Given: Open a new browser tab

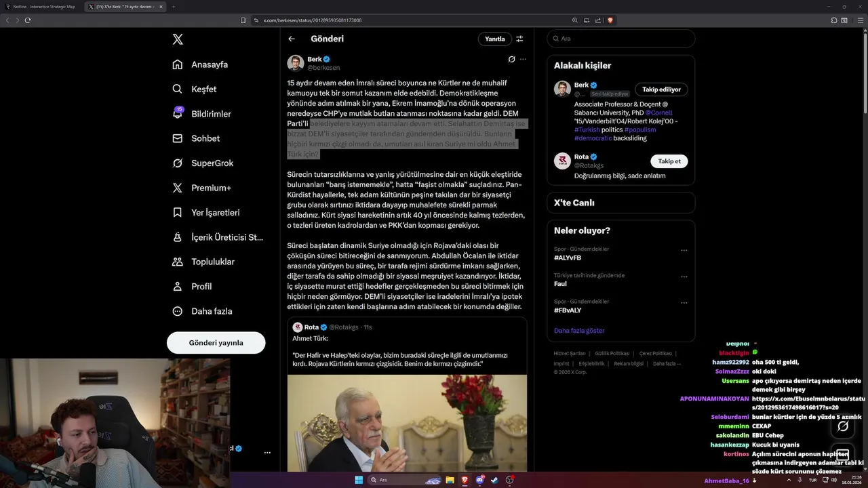Looking at the screenshot, I should coord(173,7).
